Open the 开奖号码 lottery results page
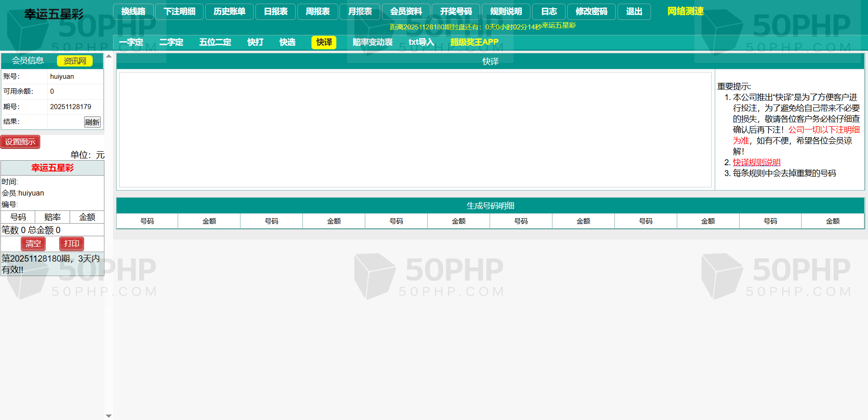 coord(456,12)
